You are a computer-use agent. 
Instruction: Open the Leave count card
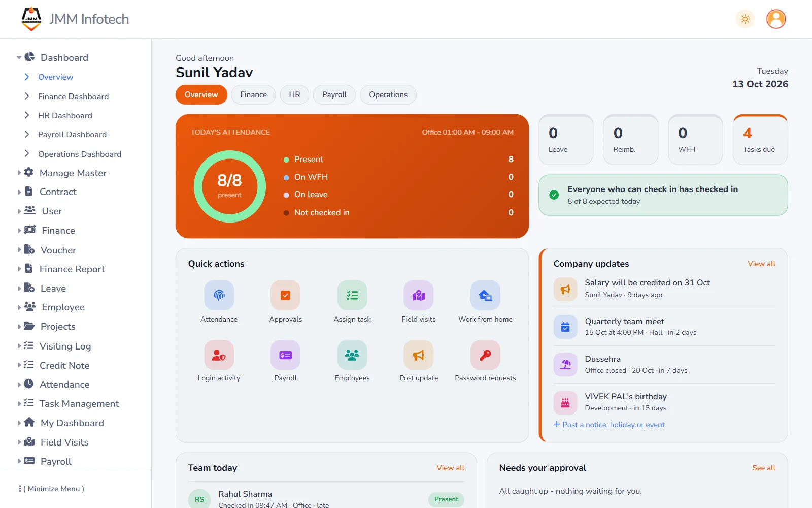(566, 140)
